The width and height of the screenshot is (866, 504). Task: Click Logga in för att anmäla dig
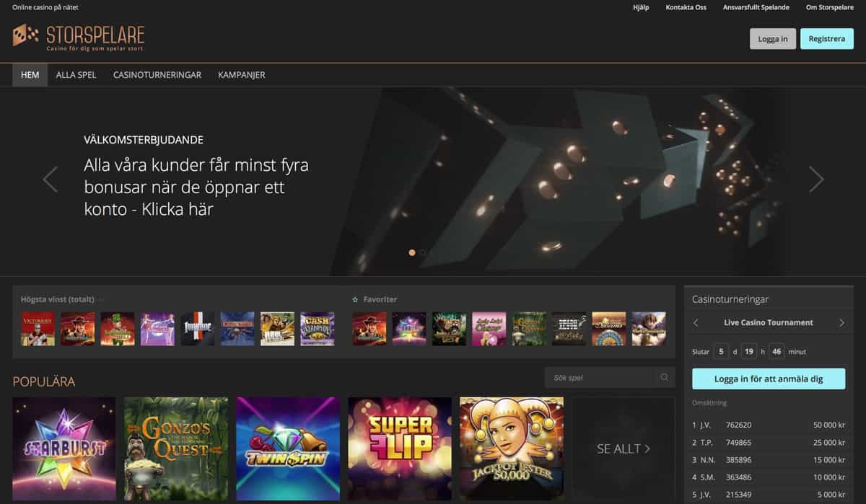pos(768,379)
